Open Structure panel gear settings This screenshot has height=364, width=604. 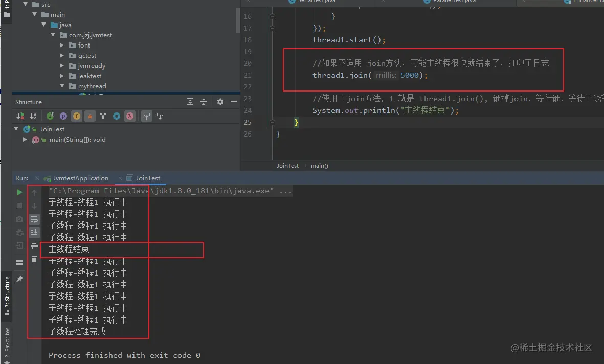[220, 102]
